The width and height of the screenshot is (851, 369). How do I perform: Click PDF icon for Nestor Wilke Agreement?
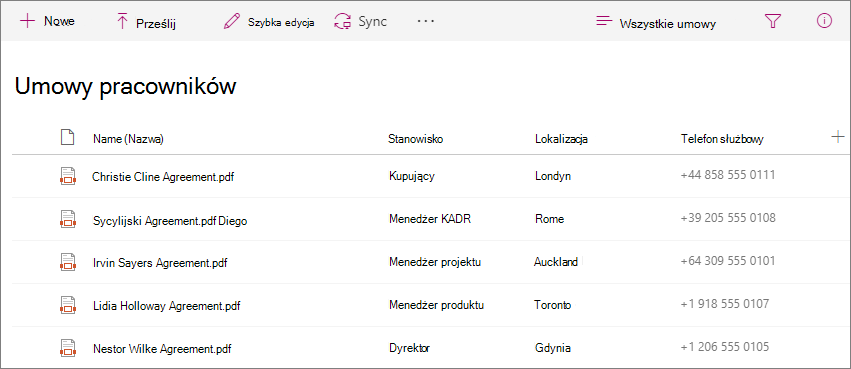point(67,347)
